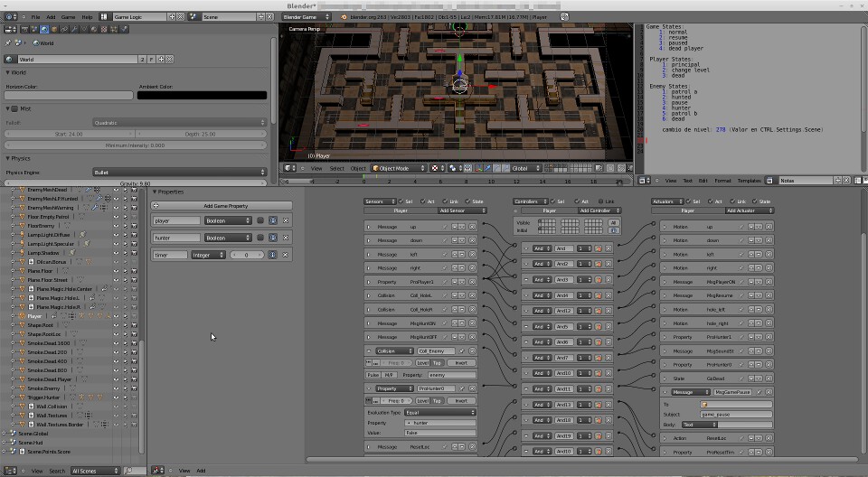Open the Render properties tab icon

[24, 29]
